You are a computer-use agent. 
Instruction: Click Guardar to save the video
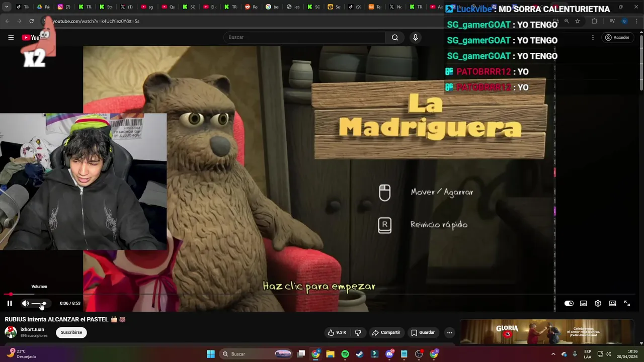423,332
